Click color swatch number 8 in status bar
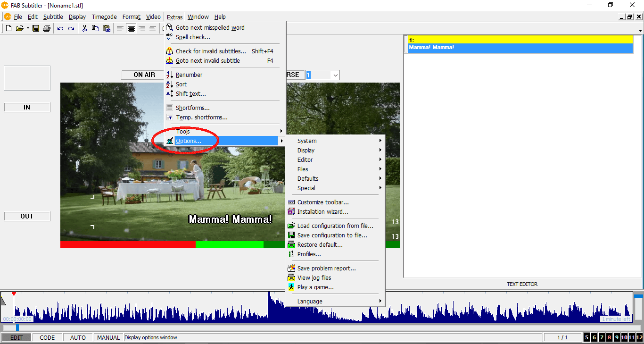644x344 pixels. 609,337
